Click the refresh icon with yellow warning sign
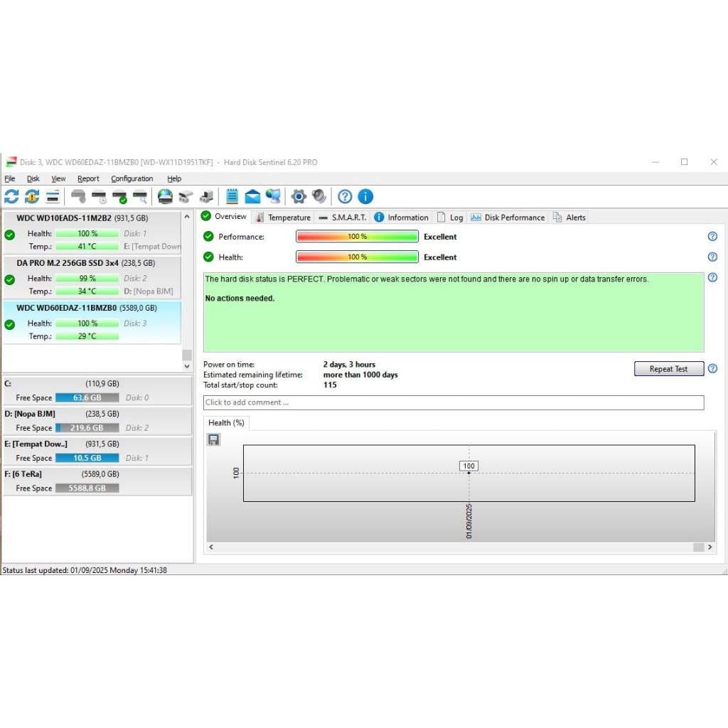 (32, 197)
